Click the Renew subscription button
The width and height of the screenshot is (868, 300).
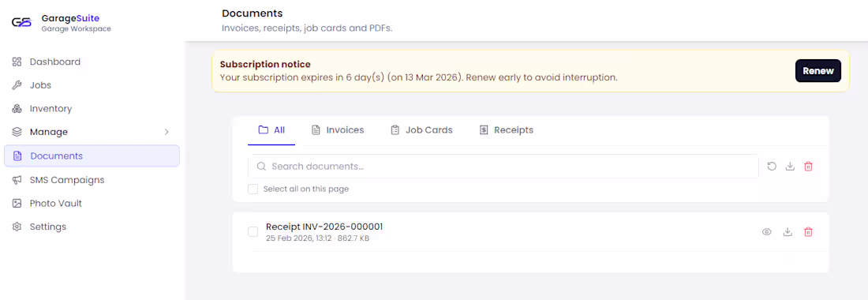pos(818,71)
